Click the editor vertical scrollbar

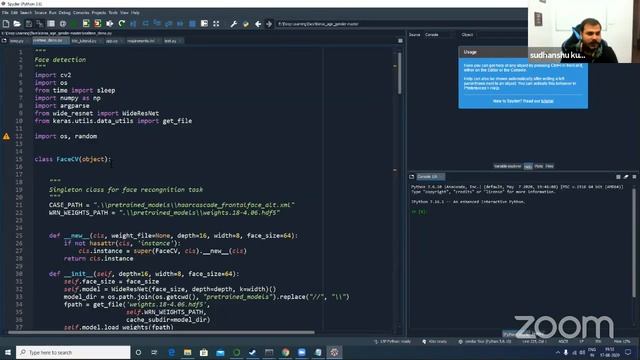point(399,73)
